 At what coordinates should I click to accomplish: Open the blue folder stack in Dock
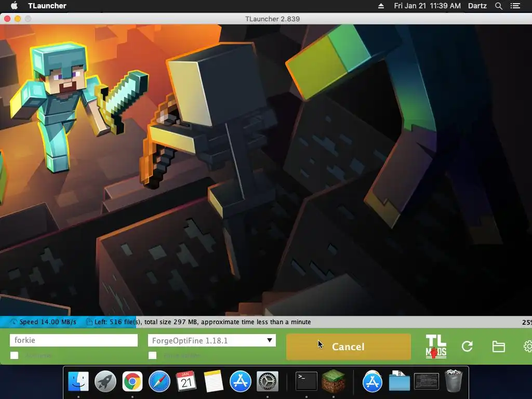[x=400, y=381]
